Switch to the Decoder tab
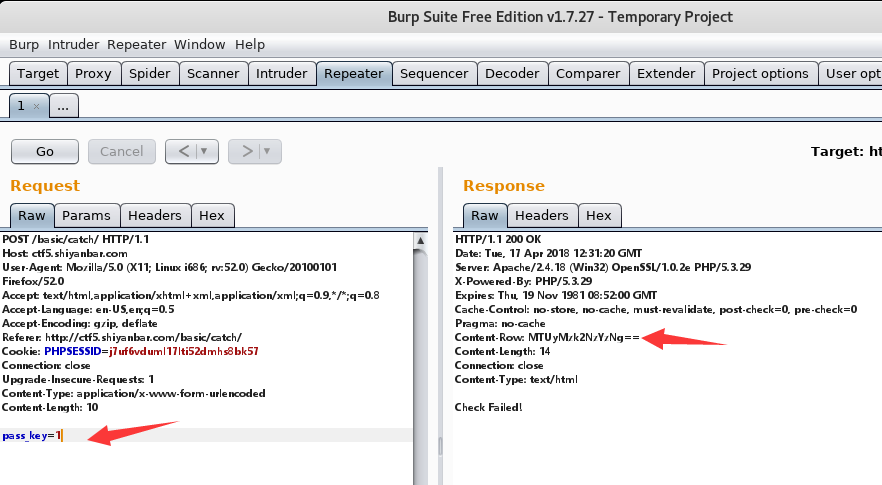 pos(512,74)
